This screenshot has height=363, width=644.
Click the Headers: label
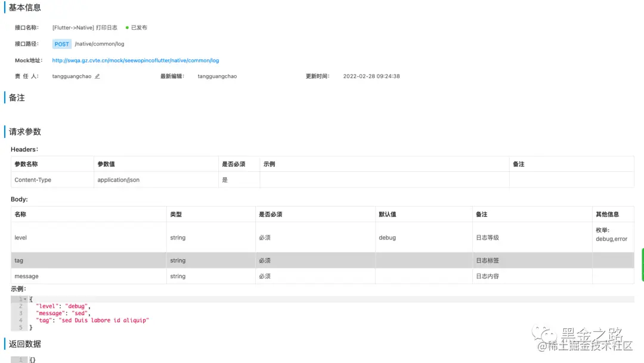click(x=24, y=149)
